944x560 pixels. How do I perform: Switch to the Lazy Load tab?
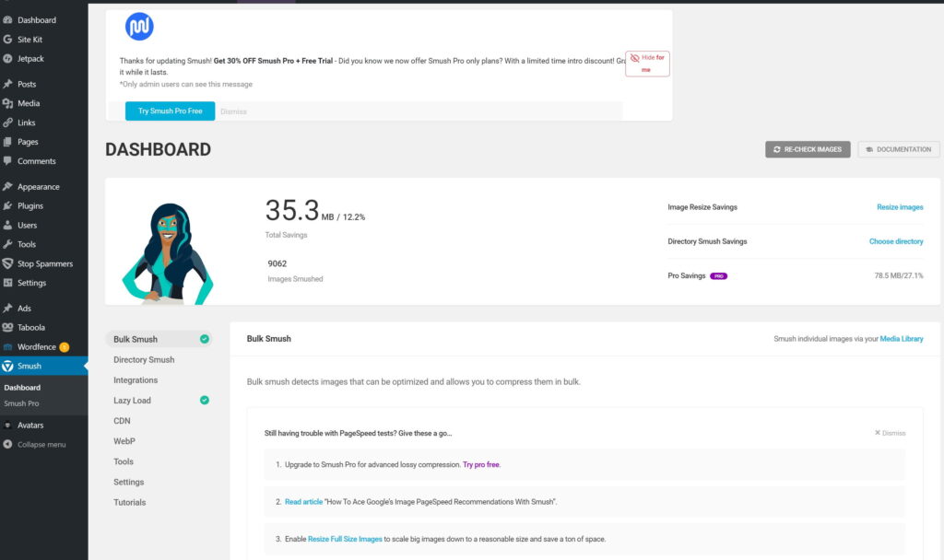click(133, 401)
